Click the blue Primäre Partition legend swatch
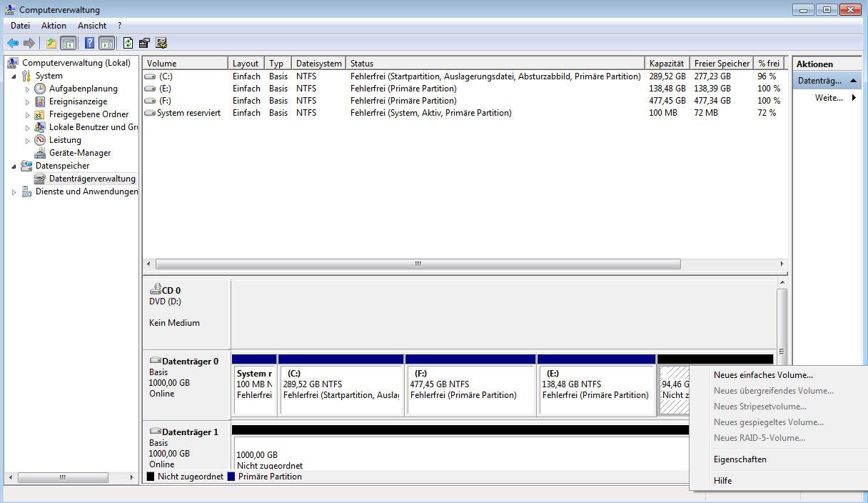 [231, 477]
